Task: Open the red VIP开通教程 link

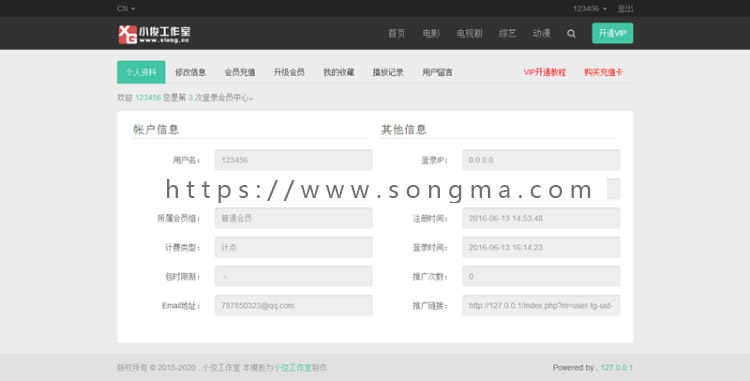Action: coord(545,72)
